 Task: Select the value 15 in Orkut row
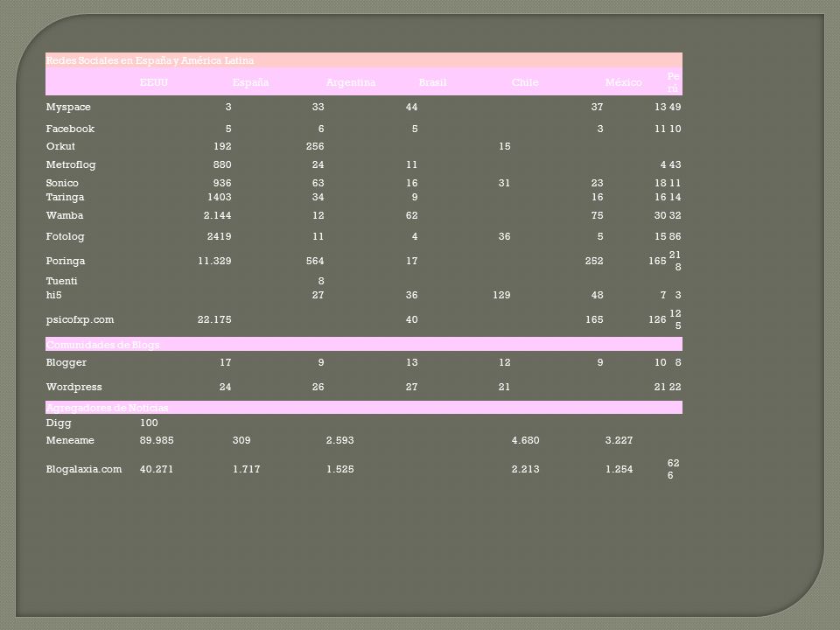tap(505, 146)
